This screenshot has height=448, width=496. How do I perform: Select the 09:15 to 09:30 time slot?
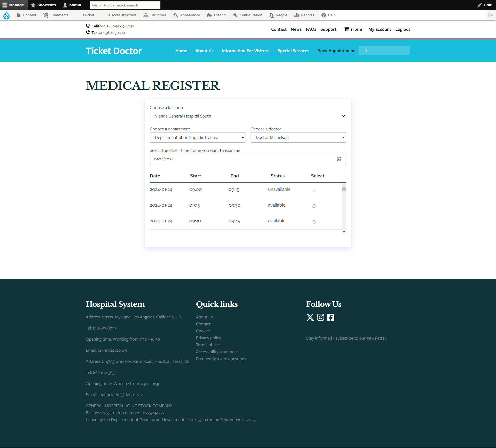(x=314, y=206)
